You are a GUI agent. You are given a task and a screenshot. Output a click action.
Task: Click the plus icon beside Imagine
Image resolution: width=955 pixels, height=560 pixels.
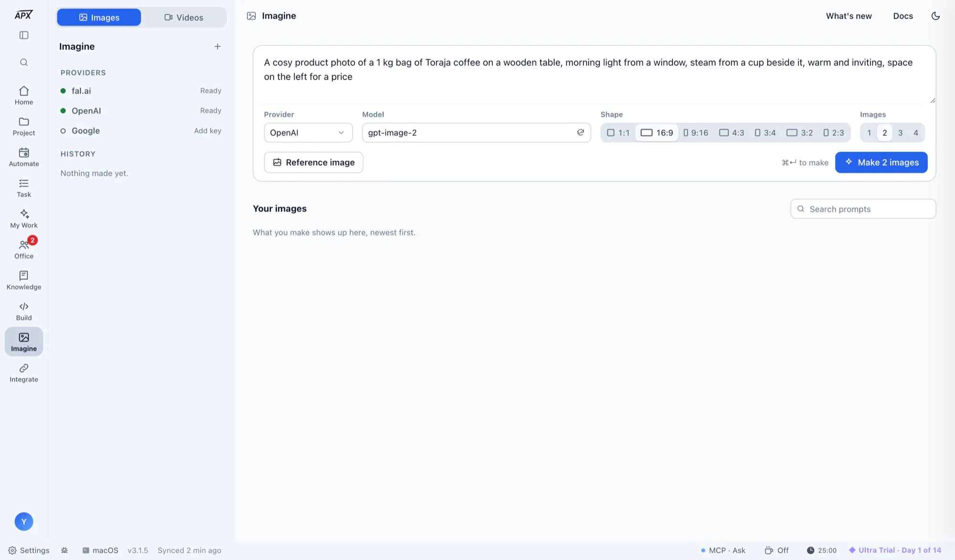[x=217, y=46]
